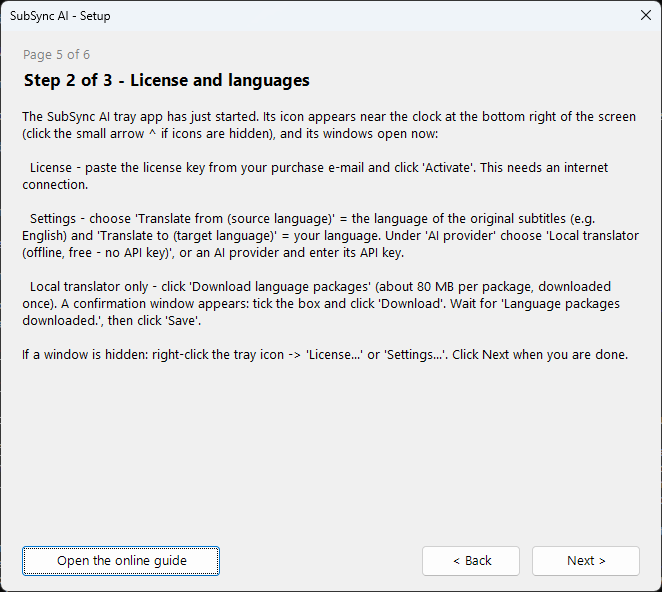Click the 'Settings - choose Translate from' paragraph
Image resolution: width=662 pixels, height=592 pixels.
tap(331, 236)
